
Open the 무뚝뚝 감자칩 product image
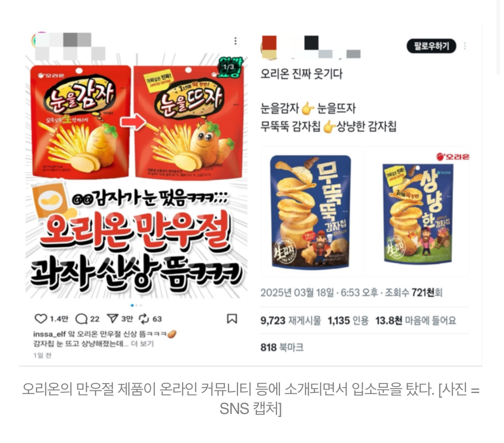click(x=311, y=211)
